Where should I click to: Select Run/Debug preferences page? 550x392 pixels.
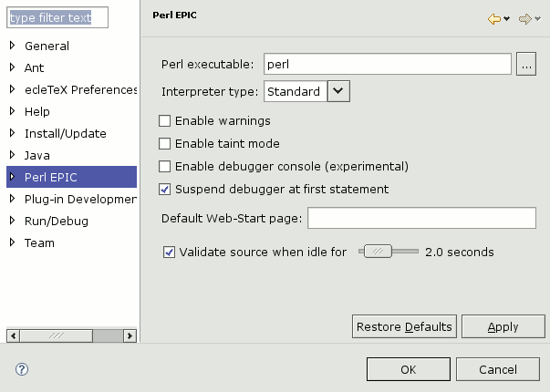[x=57, y=222]
